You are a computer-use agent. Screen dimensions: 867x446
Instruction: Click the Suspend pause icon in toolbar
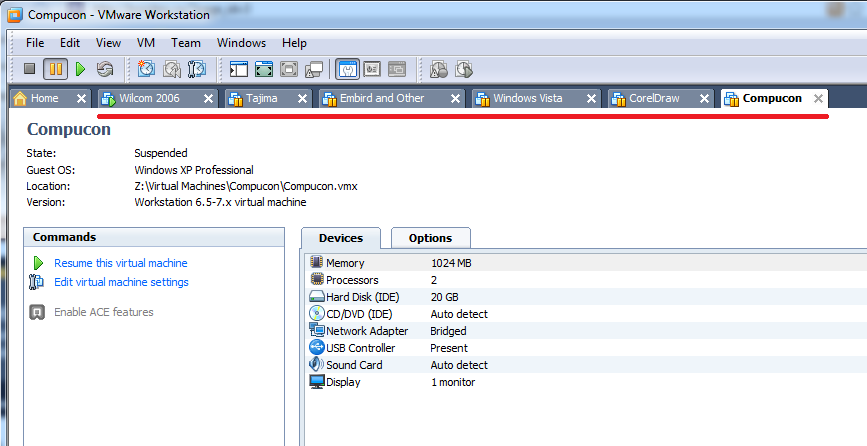point(55,70)
